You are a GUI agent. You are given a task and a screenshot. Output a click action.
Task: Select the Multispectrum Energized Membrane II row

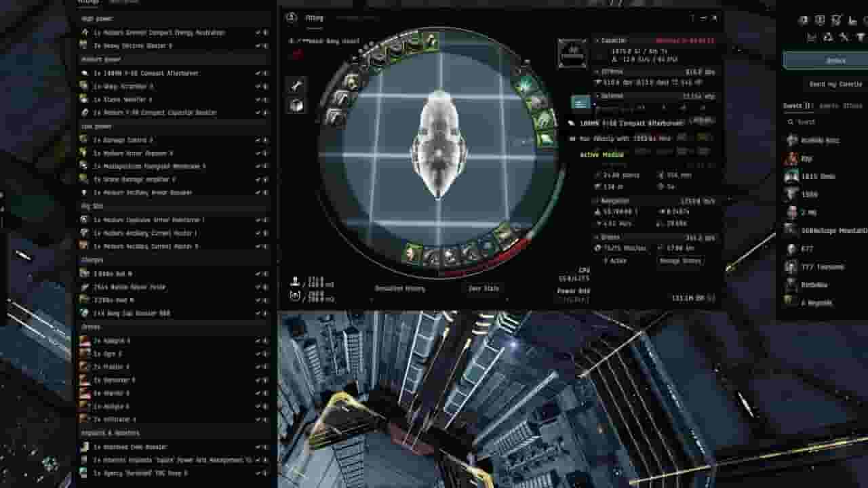(174, 166)
